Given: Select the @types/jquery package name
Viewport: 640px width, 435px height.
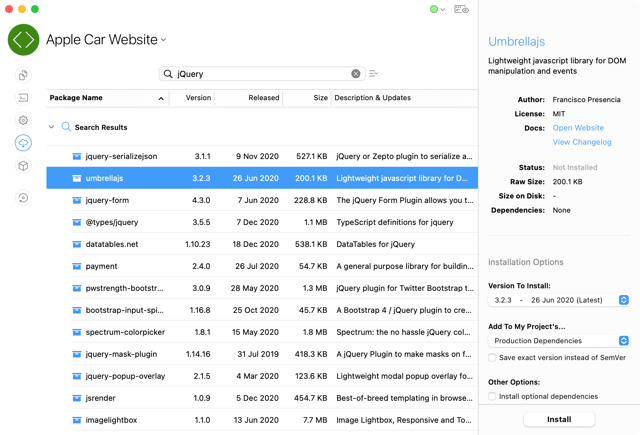Looking at the screenshot, I should pos(112,222).
